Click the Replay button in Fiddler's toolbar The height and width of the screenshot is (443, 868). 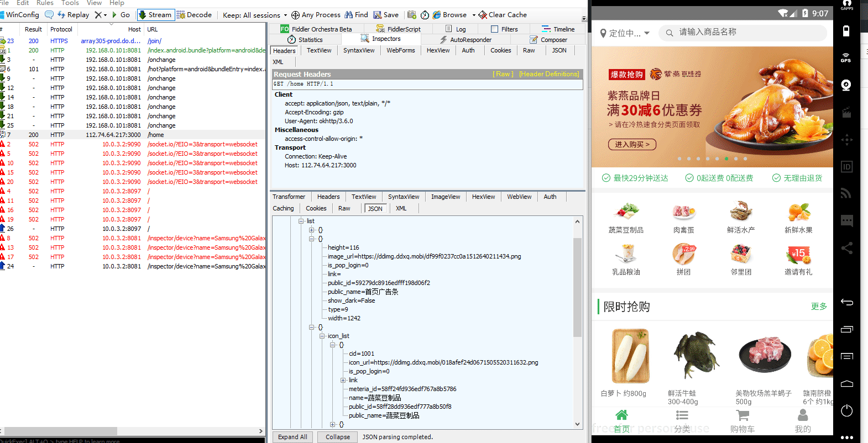click(x=74, y=15)
